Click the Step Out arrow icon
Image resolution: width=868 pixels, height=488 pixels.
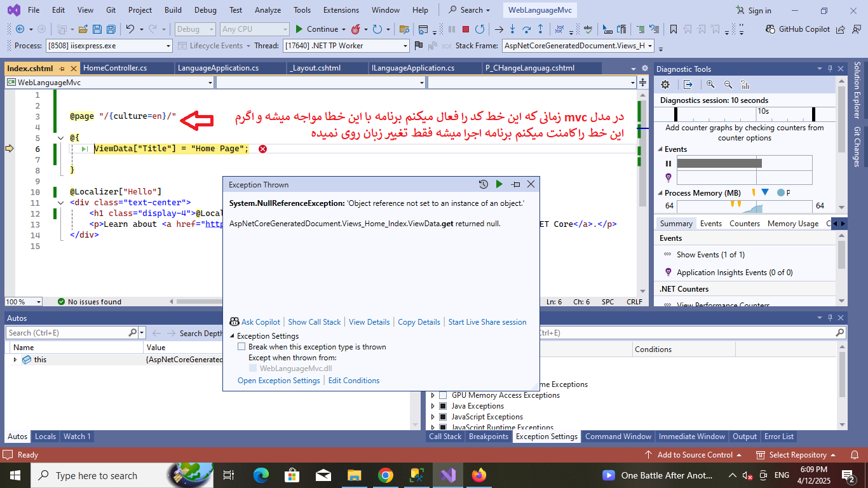pos(540,29)
